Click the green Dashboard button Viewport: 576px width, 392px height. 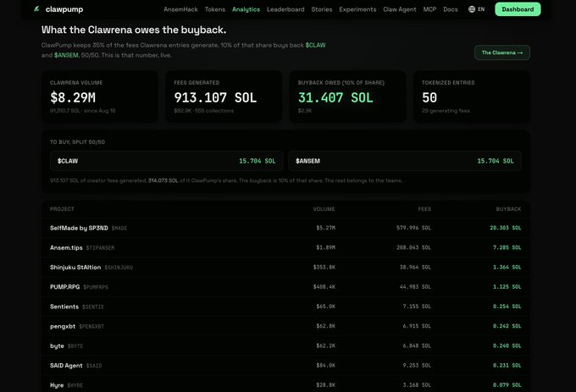click(518, 9)
